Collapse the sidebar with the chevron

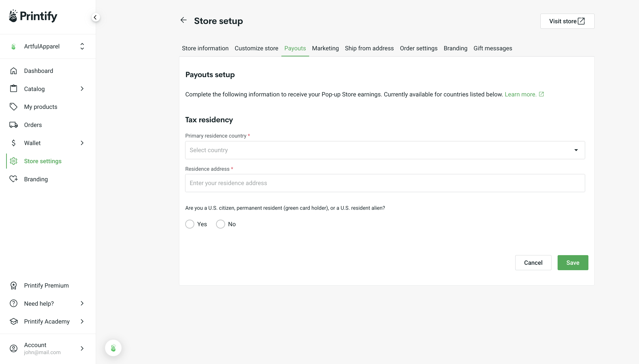[x=95, y=17]
